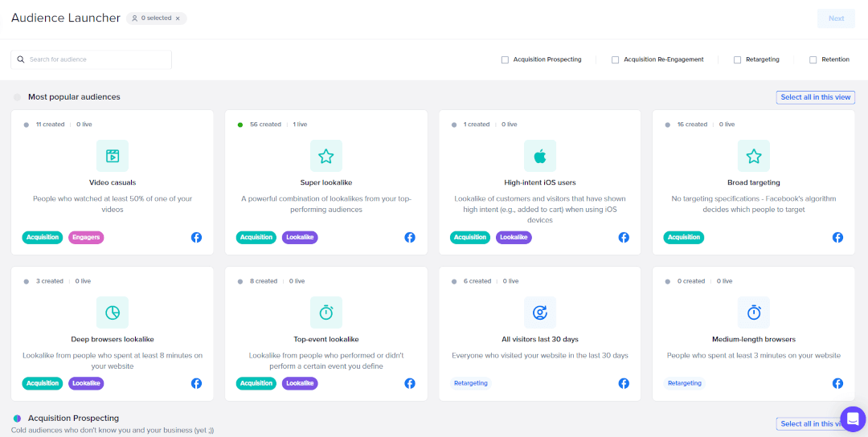Click the search magnifier icon

point(21,59)
